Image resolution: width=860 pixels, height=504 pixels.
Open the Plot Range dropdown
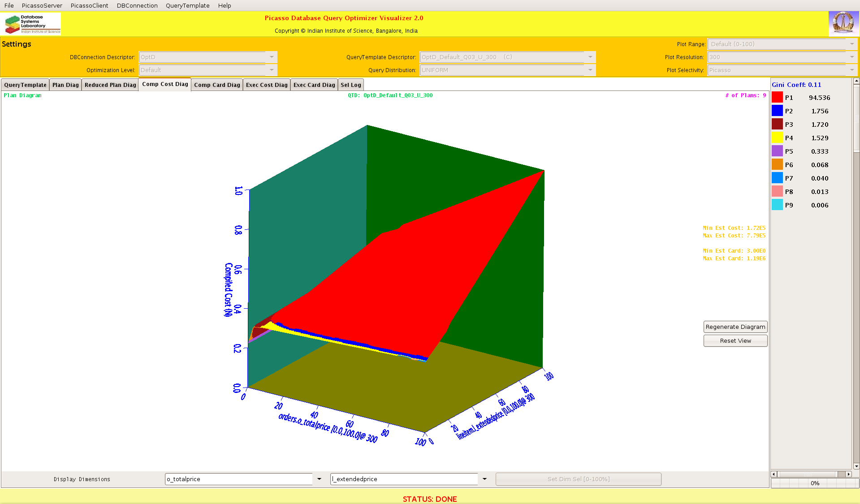click(851, 44)
